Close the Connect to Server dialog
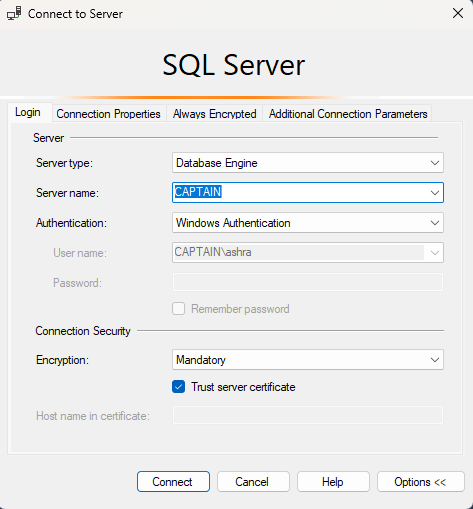This screenshot has height=509, width=473. [x=458, y=13]
